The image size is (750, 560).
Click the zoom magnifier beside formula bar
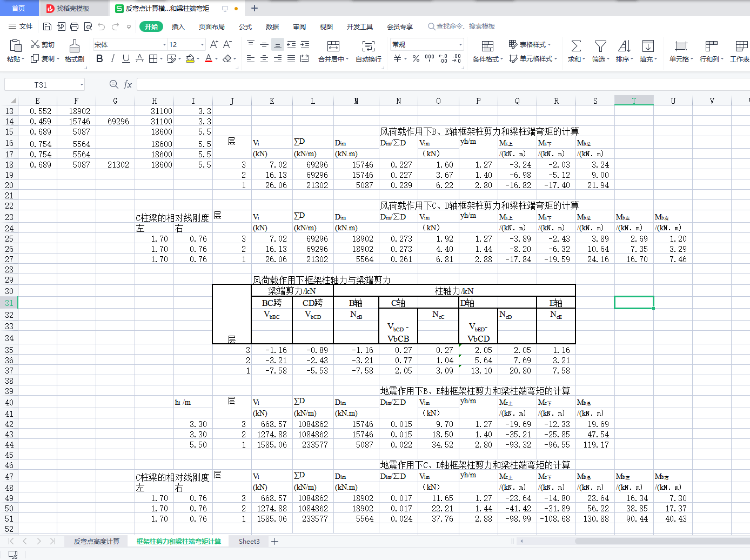click(x=113, y=84)
